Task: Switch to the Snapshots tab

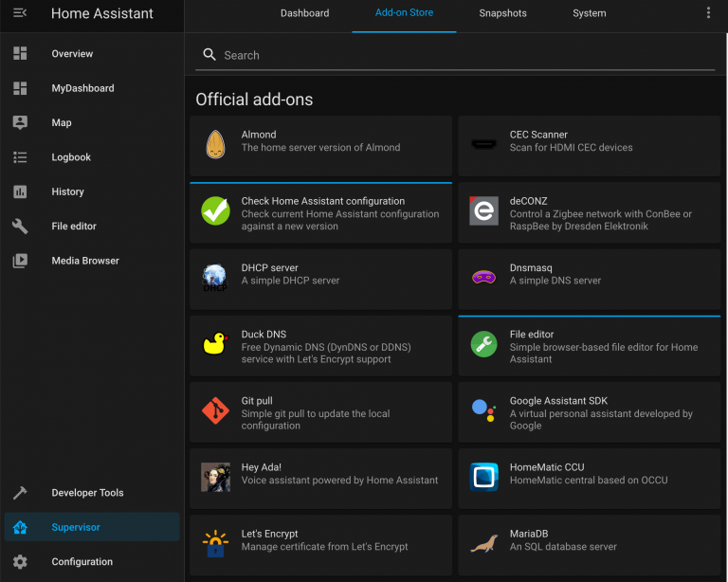Action: tap(502, 13)
